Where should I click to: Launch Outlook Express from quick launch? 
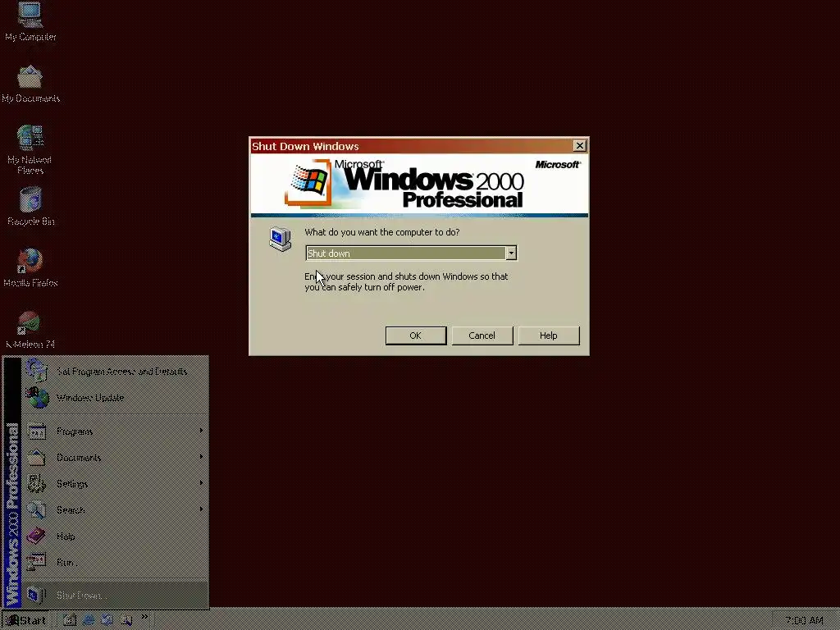point(107,620)
